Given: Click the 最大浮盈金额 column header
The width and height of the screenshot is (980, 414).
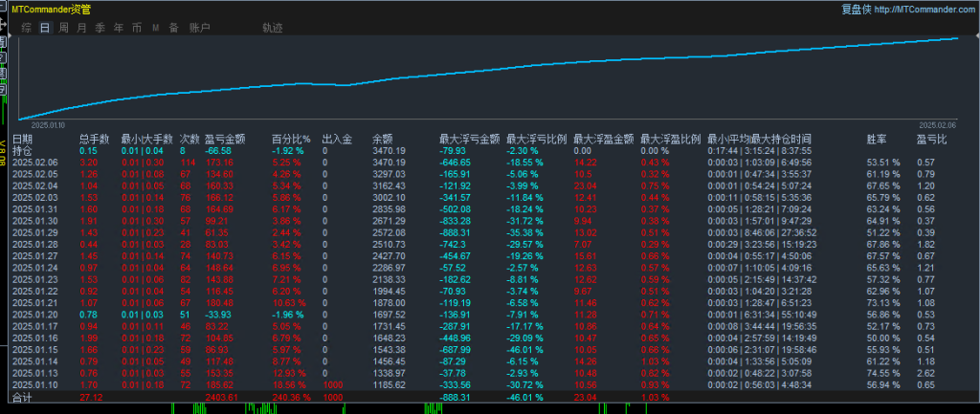Looking at the screenshot, I should coord(604,140).
